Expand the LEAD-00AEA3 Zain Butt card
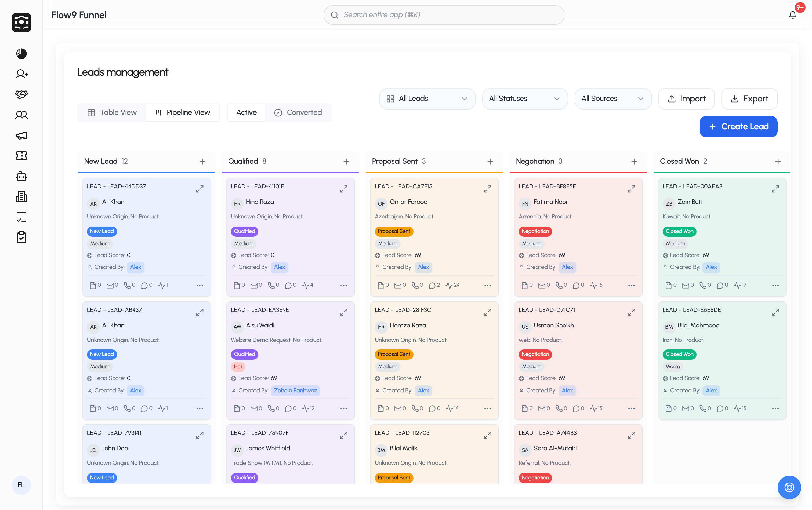This screenshot has width=812, height=510. (775, 189)
